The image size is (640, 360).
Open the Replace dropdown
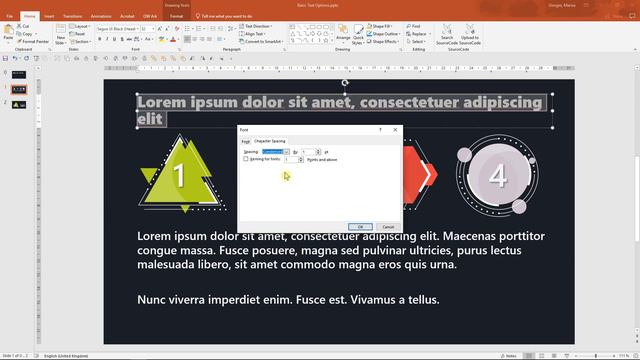[418, 34]
